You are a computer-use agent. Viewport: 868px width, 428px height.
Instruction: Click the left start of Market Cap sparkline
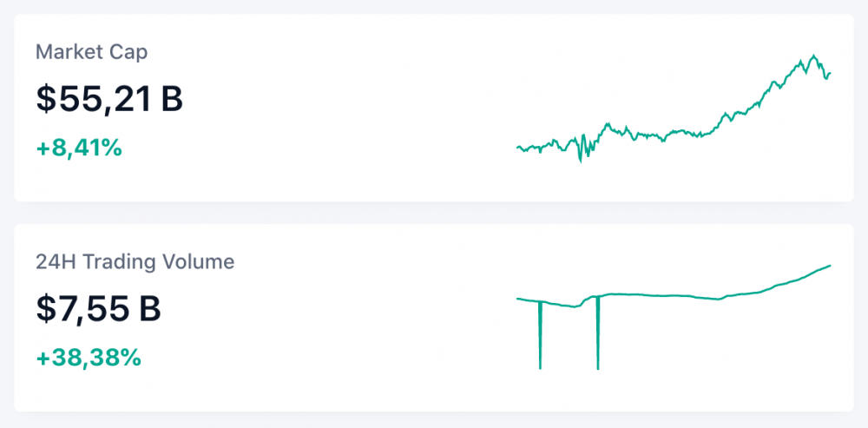coord(518,147)
